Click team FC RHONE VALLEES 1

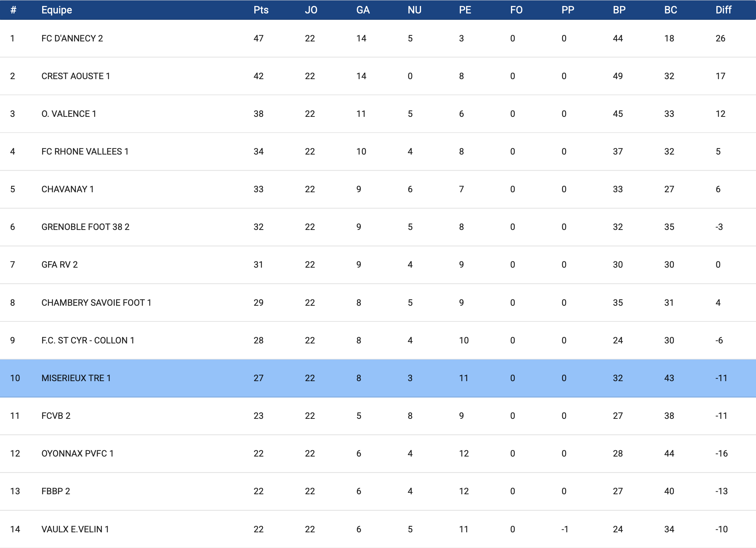pyautogui.click(x=85, y=152)
